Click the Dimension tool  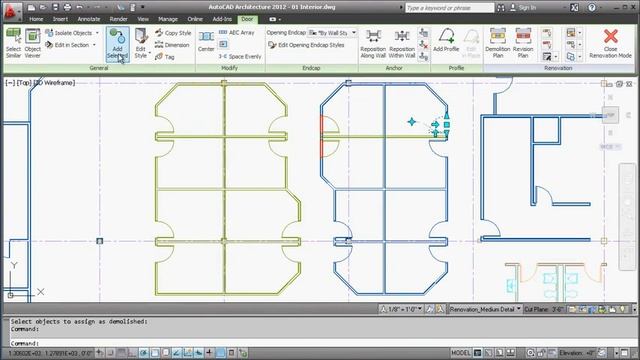click(x=172, y=45)
